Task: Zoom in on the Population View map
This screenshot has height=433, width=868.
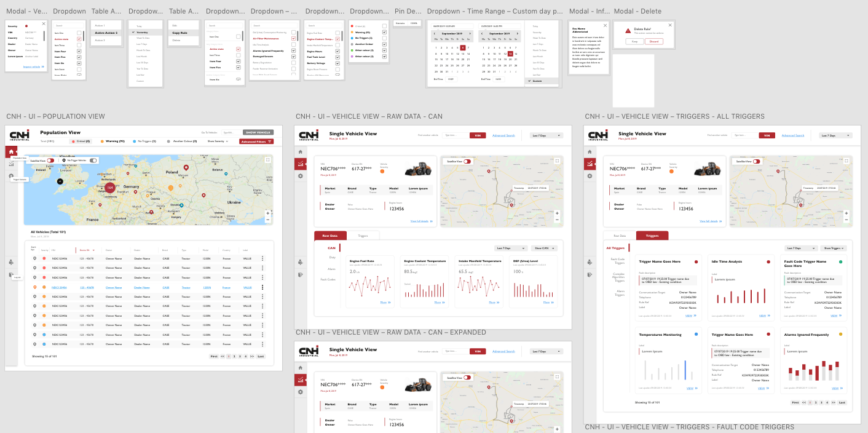Action: click(x=268, y=213)
